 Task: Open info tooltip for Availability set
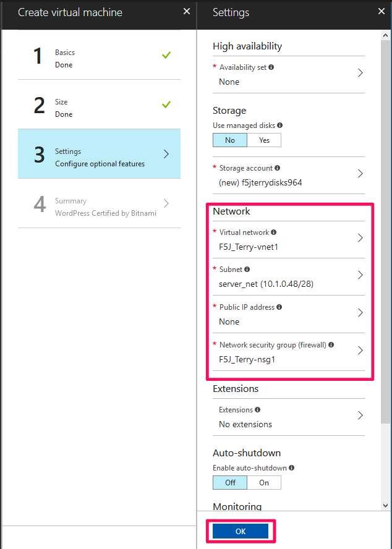coord(271,67)
